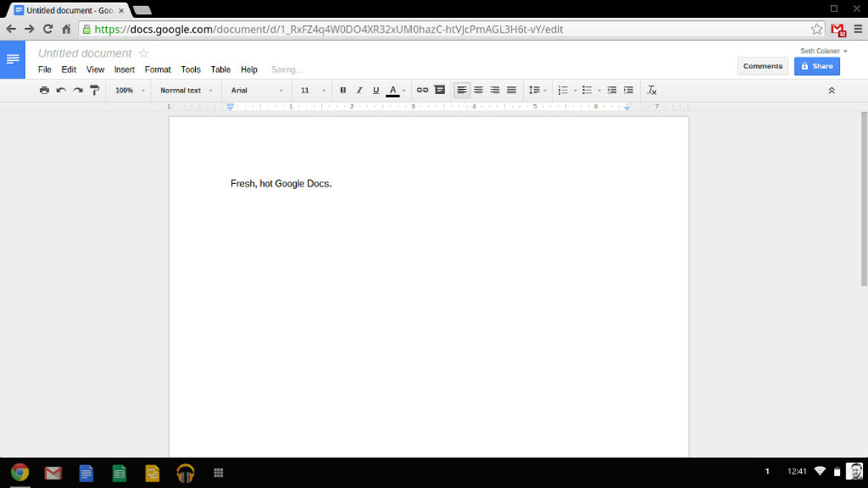Click the right indent marker on ruler
This screenshot has height=488, width=868.
[627, 108]
